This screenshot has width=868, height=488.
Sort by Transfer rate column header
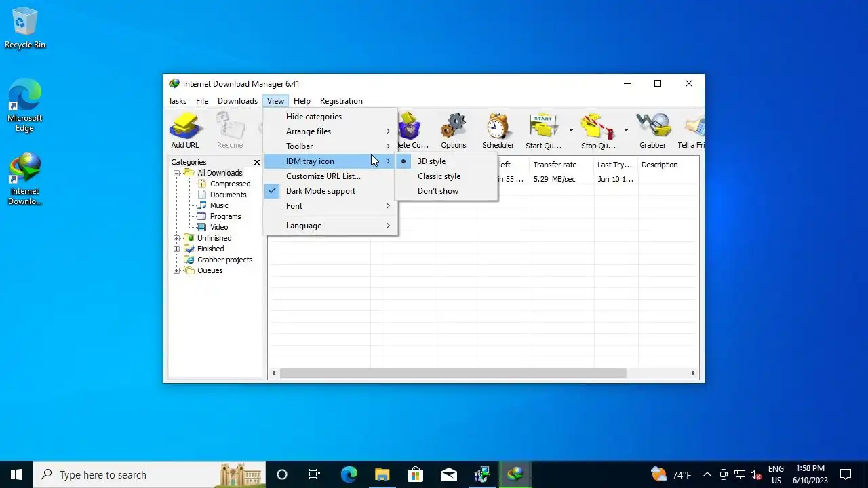[561, 165]
